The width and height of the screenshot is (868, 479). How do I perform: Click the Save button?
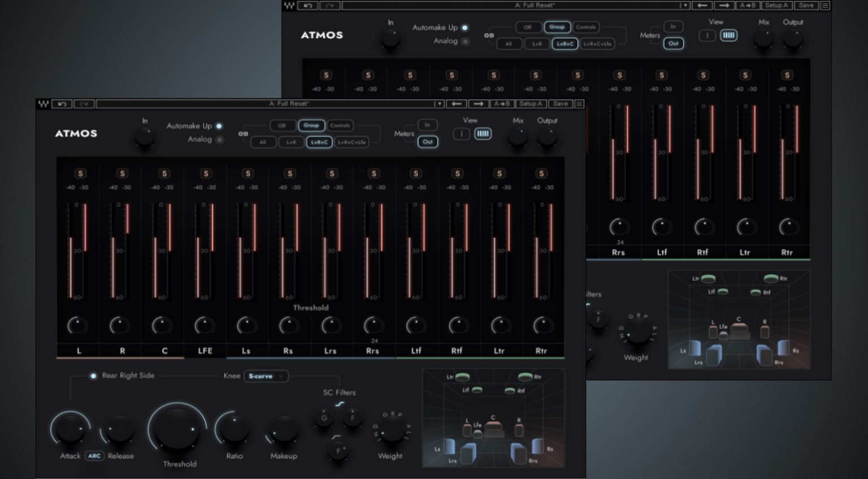561,104
